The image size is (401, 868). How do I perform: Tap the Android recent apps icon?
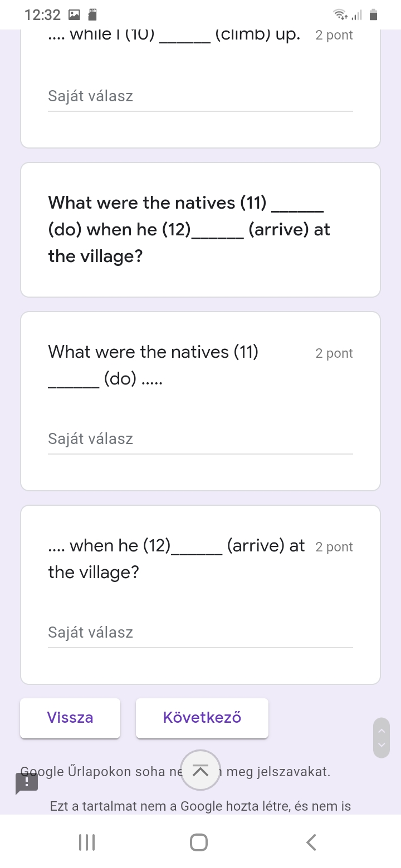tap(87, 842)
